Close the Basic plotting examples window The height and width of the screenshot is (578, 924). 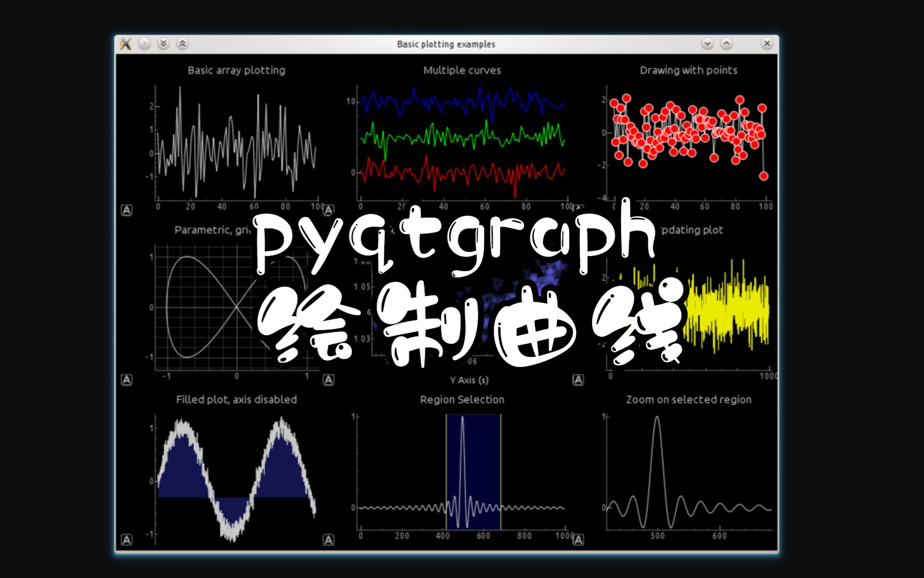coord(767,44)
